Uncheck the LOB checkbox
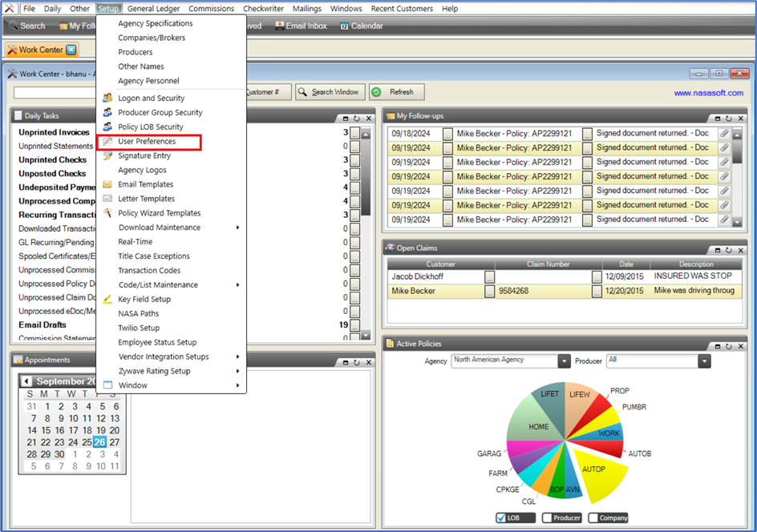 502,518
